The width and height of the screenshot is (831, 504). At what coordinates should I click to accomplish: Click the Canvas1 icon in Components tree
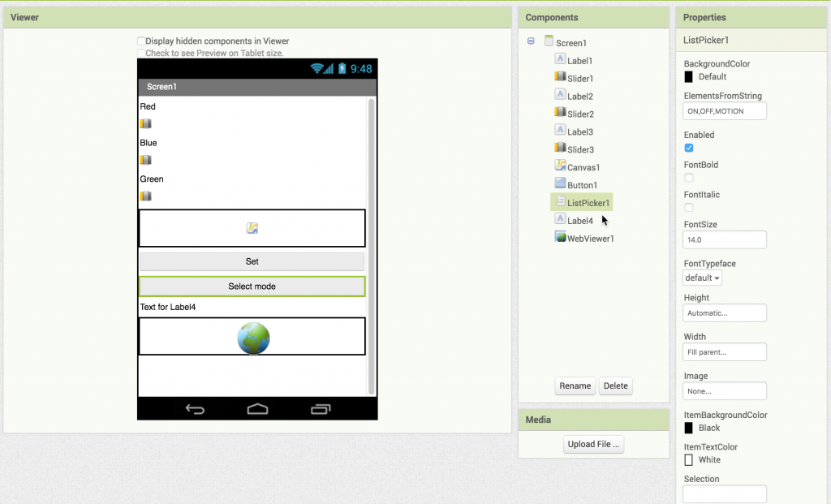tap(560, 166)
